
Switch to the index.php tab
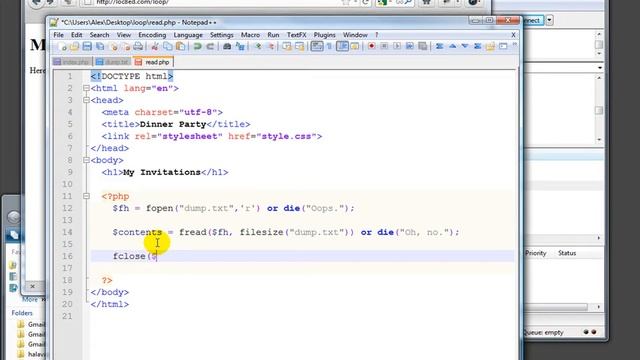72,62
